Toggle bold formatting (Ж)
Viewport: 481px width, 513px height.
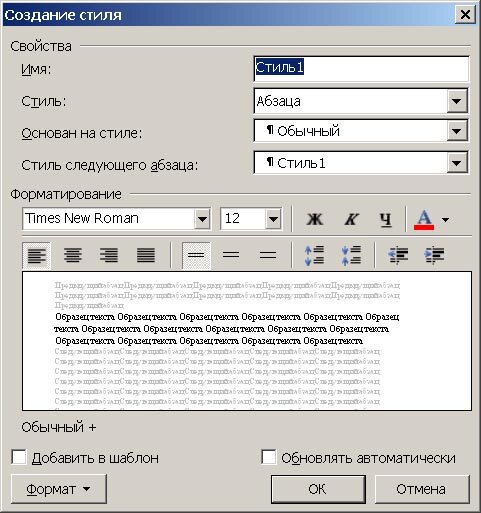(x=315, y=219)
